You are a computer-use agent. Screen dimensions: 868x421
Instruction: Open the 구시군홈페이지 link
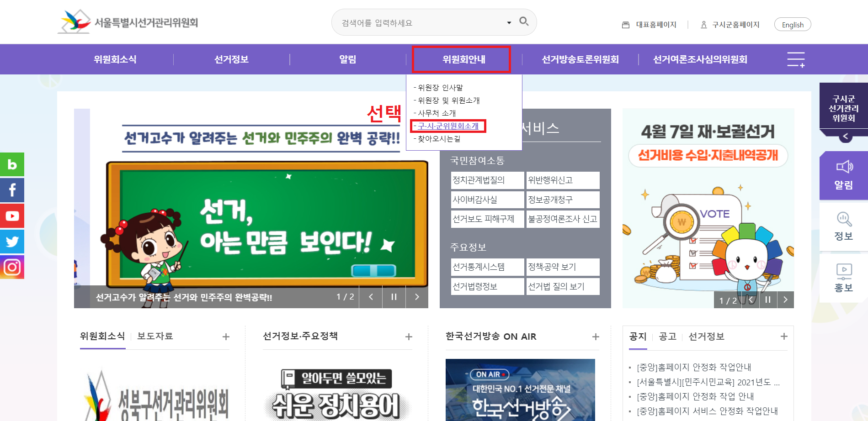(730, 25)
